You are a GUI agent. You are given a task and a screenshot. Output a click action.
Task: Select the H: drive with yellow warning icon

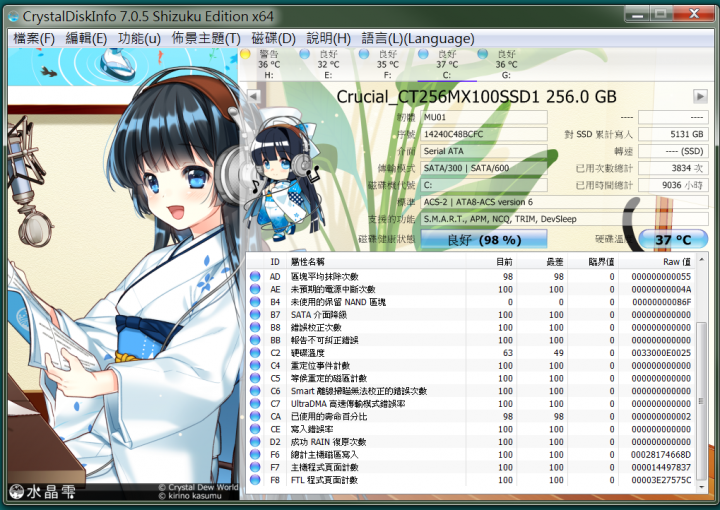[246, 54]
